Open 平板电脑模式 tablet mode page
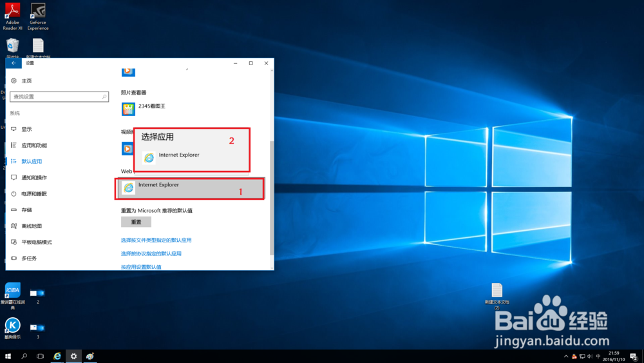Image resolution: width=644 pixels, height=363 pixels. pyautogui.click(x=31, y=242)
